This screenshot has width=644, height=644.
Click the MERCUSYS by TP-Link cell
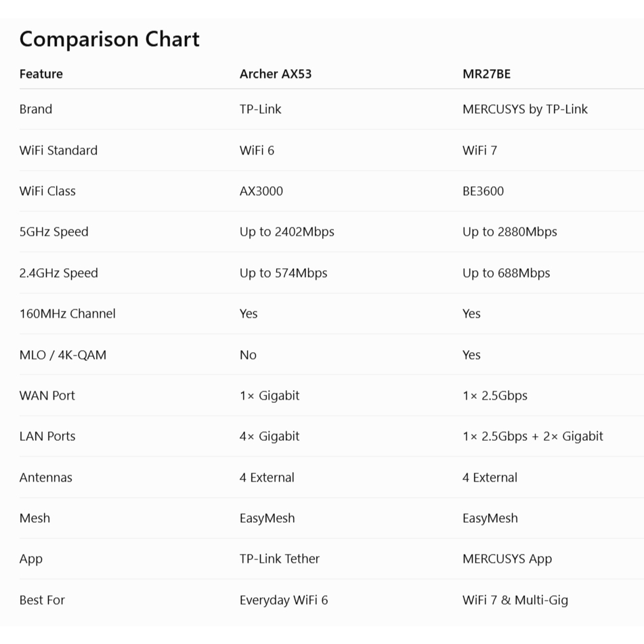(525, 109)
